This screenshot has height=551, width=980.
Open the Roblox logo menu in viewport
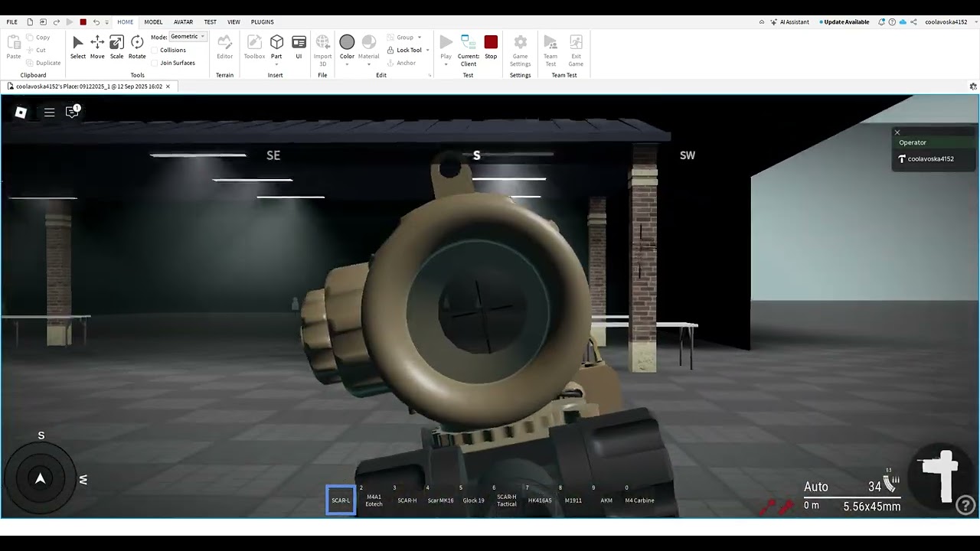click(x=21, y=112)
